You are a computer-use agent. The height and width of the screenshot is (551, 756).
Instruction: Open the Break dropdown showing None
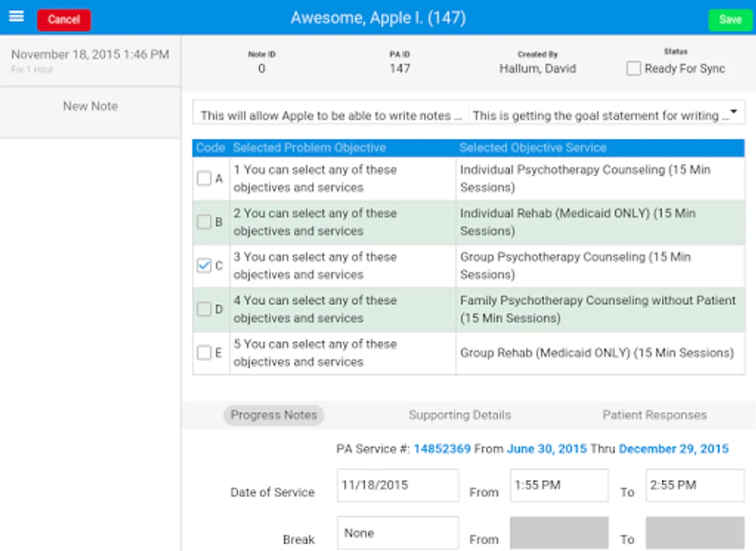(397, 533)
